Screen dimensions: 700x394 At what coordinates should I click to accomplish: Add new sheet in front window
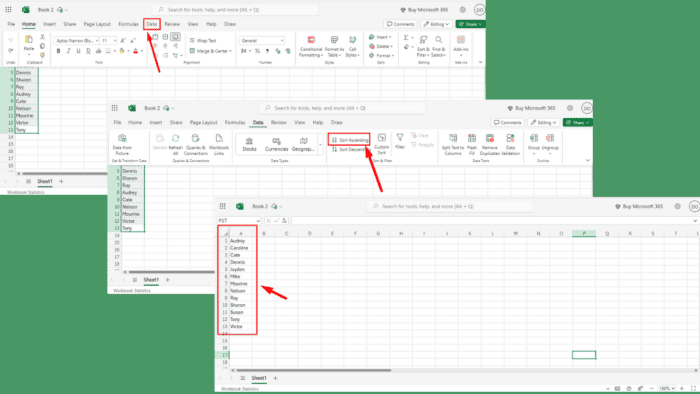[275, 378]
